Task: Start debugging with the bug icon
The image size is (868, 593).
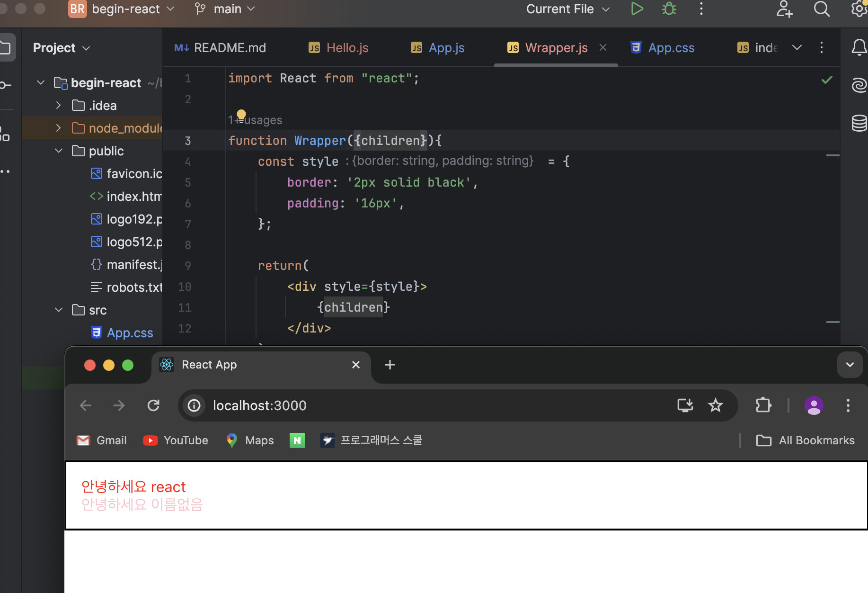Action: 669,9
